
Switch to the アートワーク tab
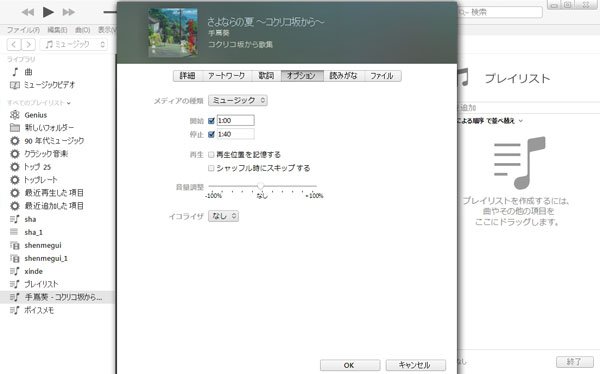click(227, 76)
